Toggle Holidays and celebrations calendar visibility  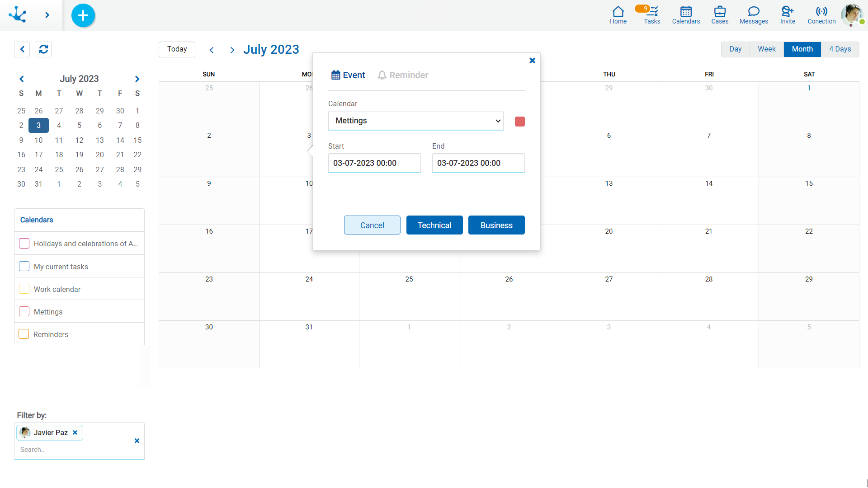pos(24,243)
